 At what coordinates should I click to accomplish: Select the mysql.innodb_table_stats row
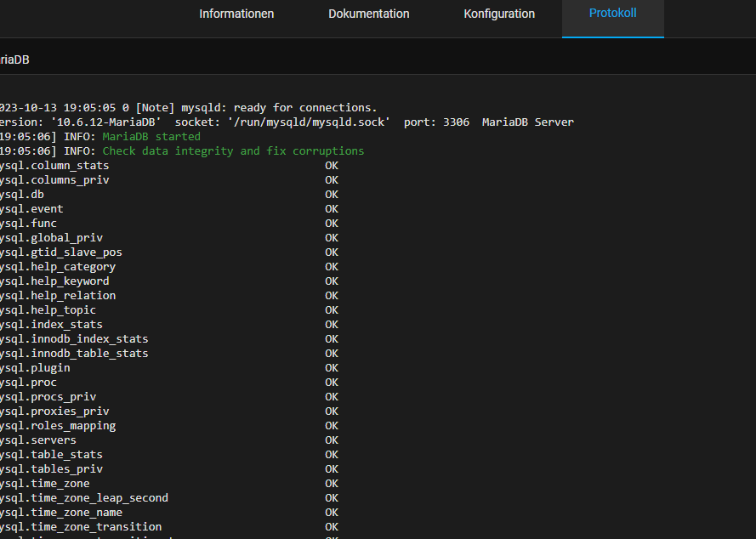169,354
